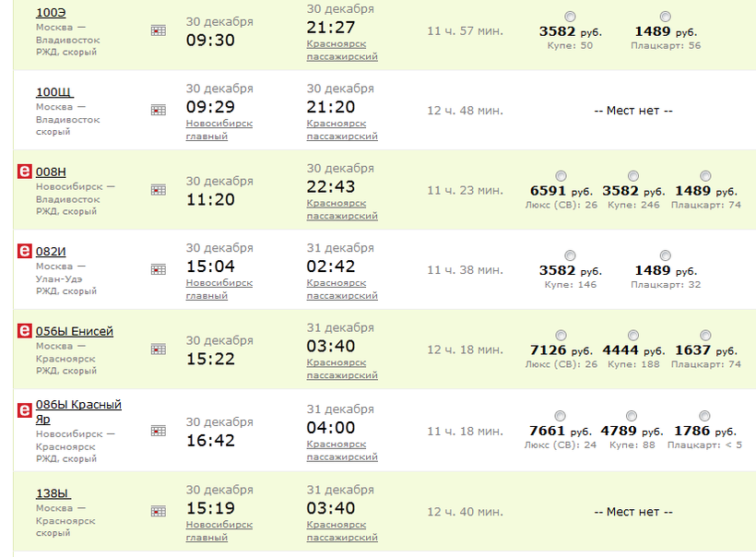This screenshot has width=756, height=557.
Task: Click the red e-registration icon for 082И
Action: (x=25, y=252)
